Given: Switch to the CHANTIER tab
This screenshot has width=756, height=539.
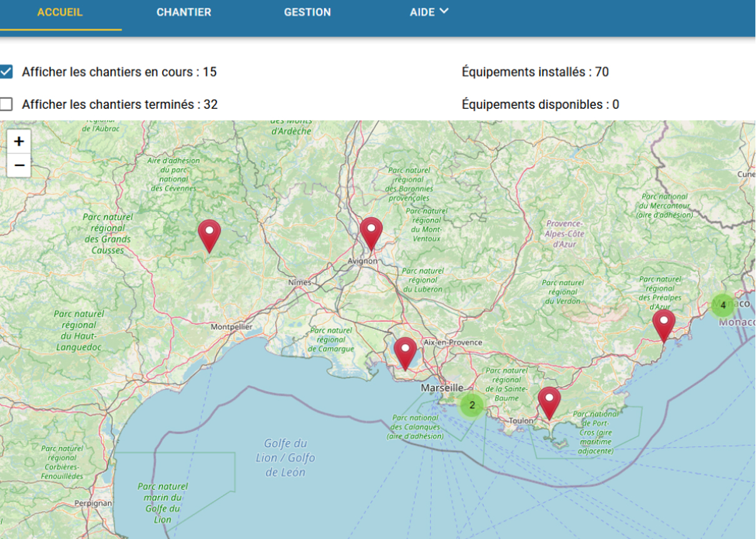Looking at the screenshot, I should point(183,13).
